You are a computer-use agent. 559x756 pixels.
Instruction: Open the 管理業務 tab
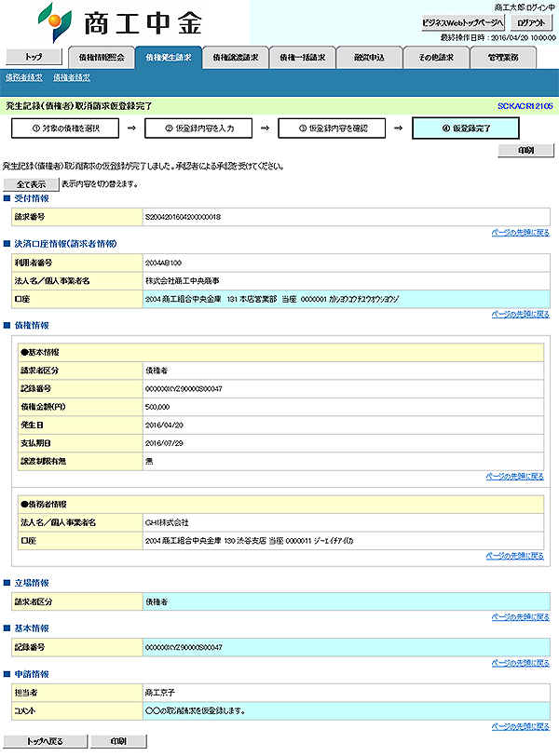click(x=503, y=58)
